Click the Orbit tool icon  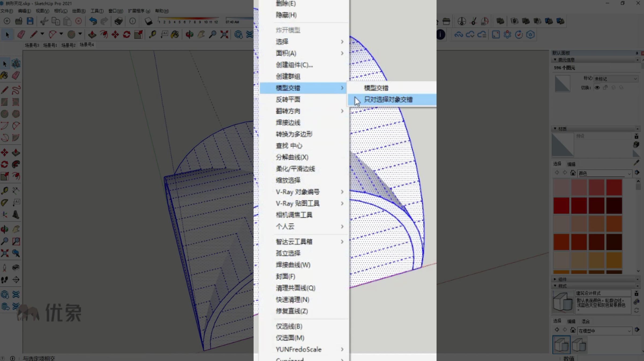click(189, 35)
